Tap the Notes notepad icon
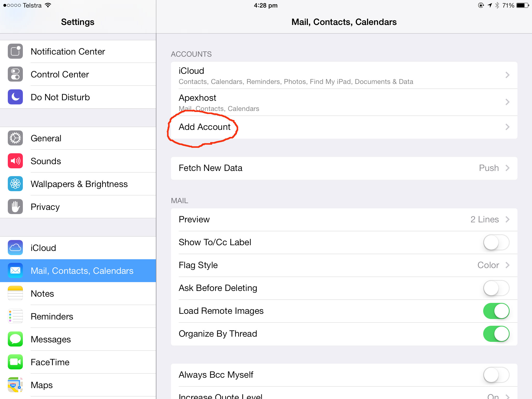This screenshot has height=399, width=532. (15, 293)
